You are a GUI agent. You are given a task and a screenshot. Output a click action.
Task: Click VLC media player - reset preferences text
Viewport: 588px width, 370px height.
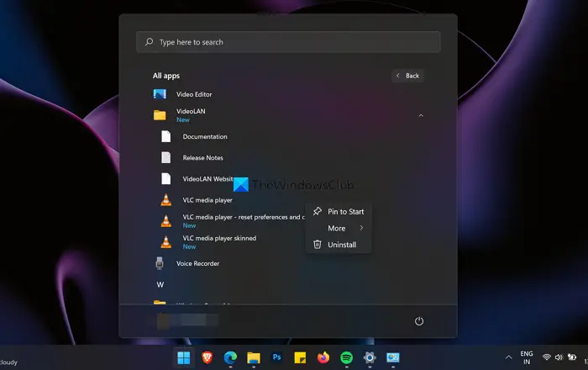[244, 217]
